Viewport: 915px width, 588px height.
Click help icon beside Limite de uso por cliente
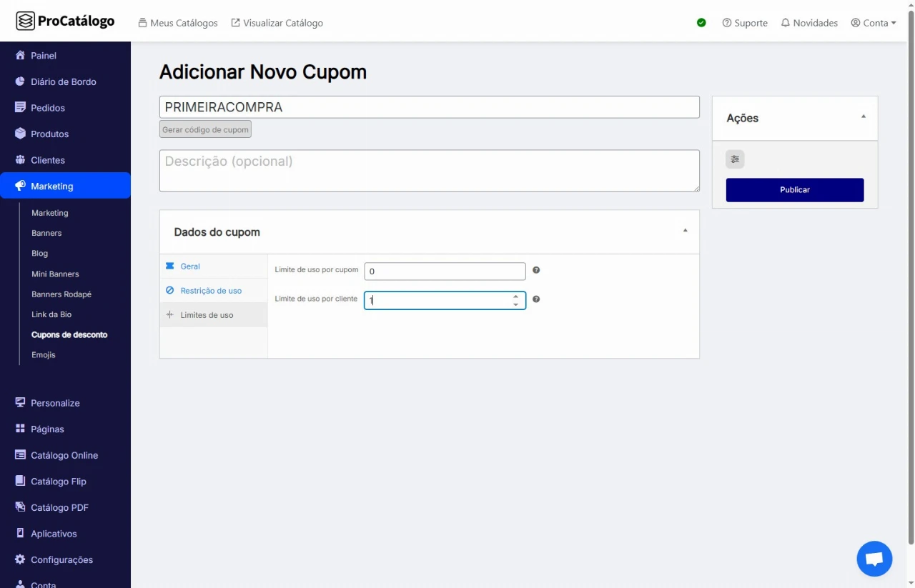536,299
